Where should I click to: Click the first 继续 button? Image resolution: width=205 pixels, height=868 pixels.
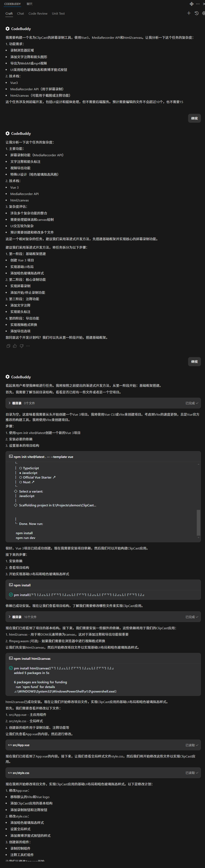tap(194, 118)
